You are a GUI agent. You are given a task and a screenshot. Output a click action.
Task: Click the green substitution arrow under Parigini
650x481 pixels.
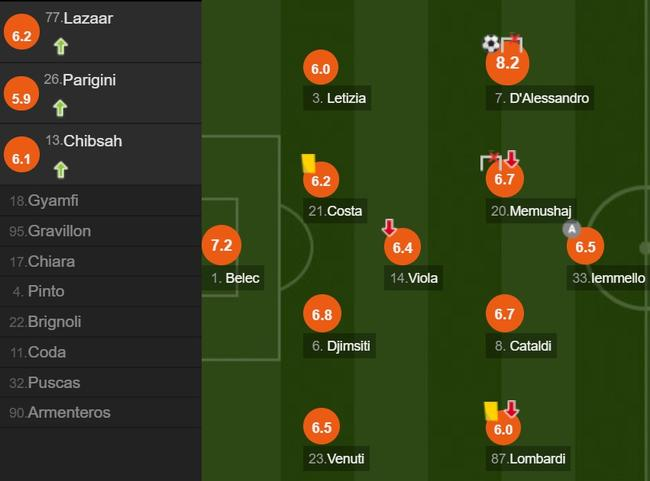pos(60,106)
